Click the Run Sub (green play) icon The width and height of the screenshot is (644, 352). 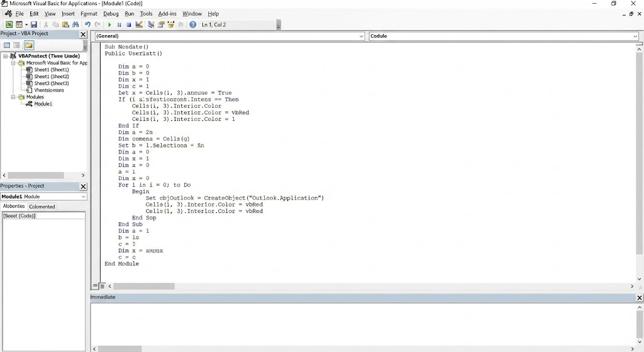coord(109,25)
